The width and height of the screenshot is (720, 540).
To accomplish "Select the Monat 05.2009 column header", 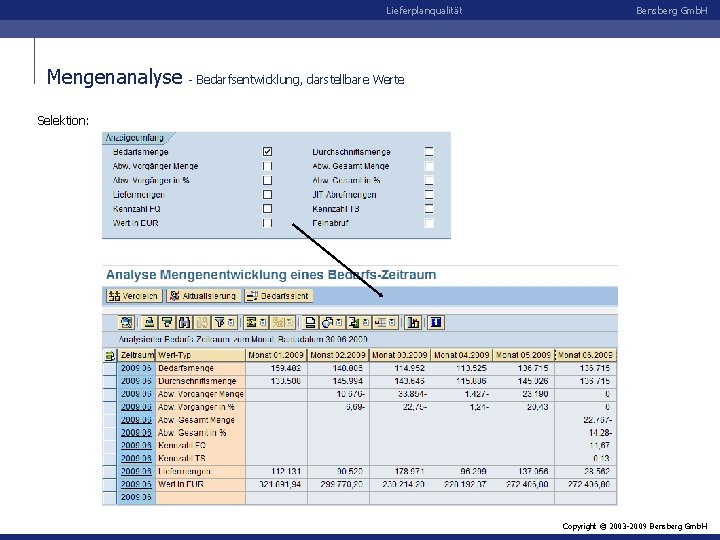I will tap(523, 355).
